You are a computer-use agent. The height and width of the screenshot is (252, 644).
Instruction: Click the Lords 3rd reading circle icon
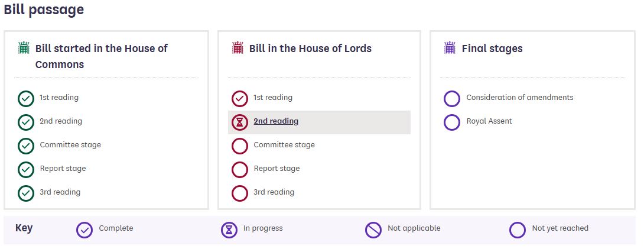pos(240,193)
